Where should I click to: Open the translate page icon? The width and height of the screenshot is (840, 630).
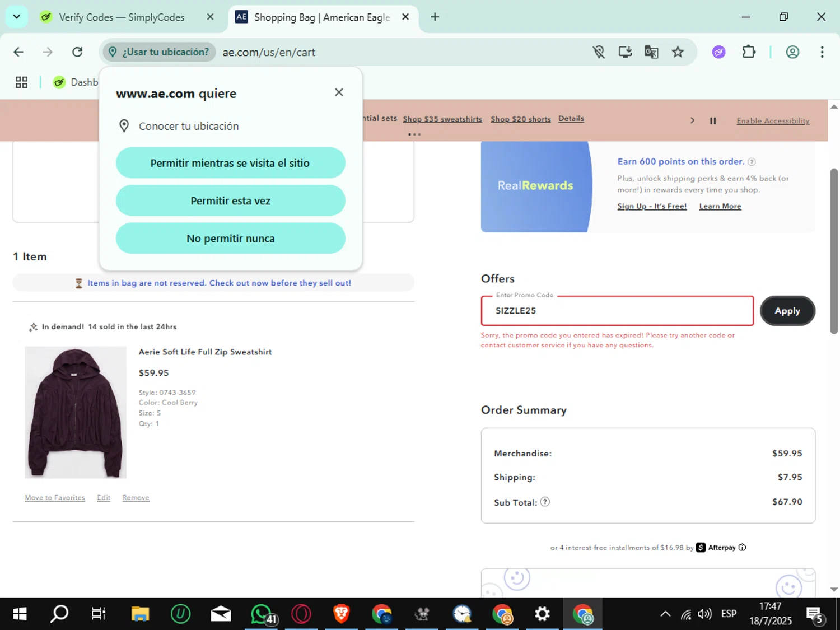pyautogui.click(x=651, y=52)
